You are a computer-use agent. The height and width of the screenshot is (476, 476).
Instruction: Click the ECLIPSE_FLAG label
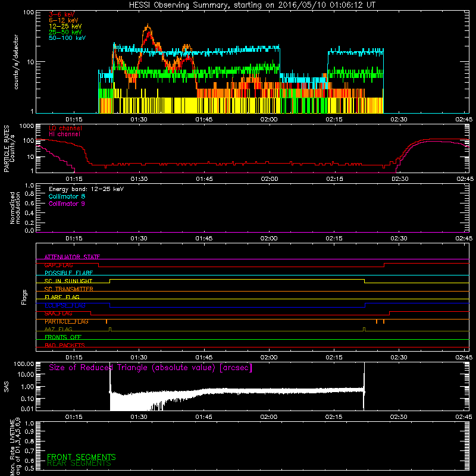coord(65,305)
